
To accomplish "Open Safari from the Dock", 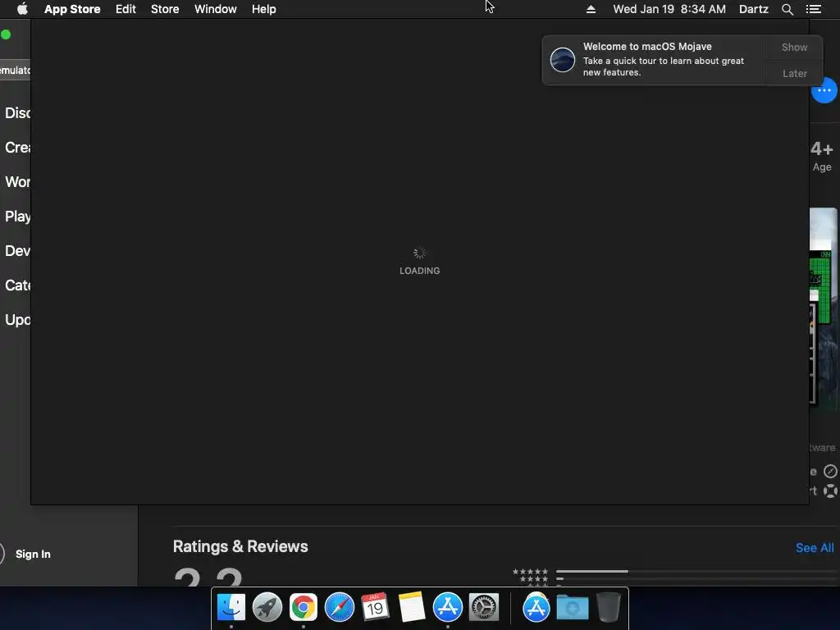I will pyautogui.click(x=339, y=608).
